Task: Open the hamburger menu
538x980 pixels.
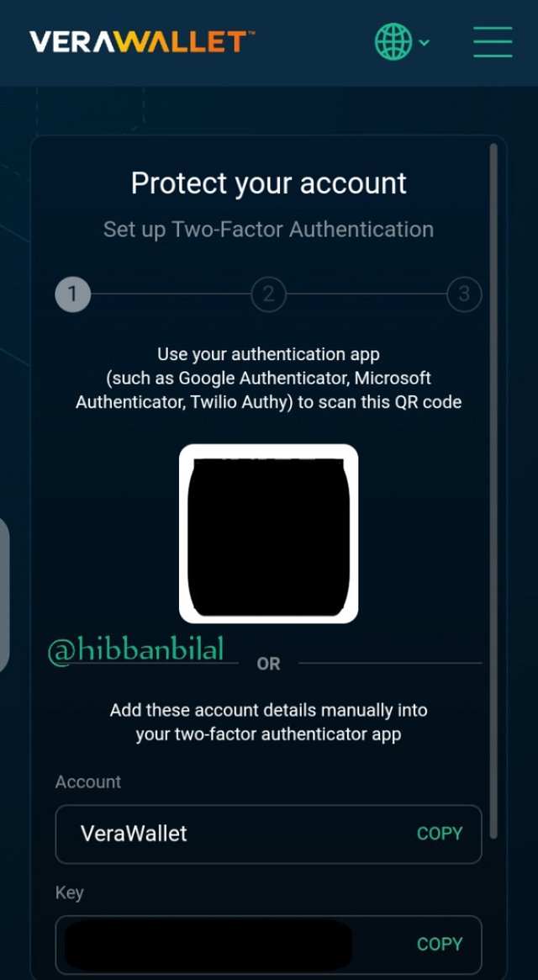Action: coord(493,42)
